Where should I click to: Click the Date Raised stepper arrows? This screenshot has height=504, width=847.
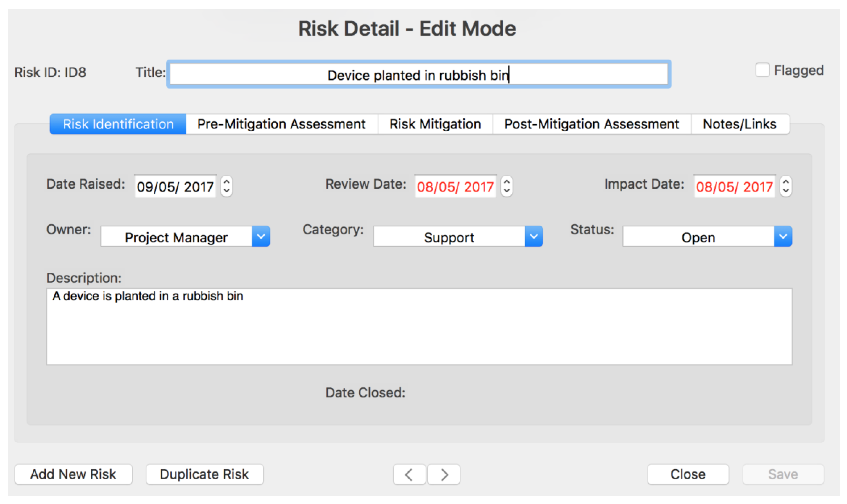tap(226, 186)
